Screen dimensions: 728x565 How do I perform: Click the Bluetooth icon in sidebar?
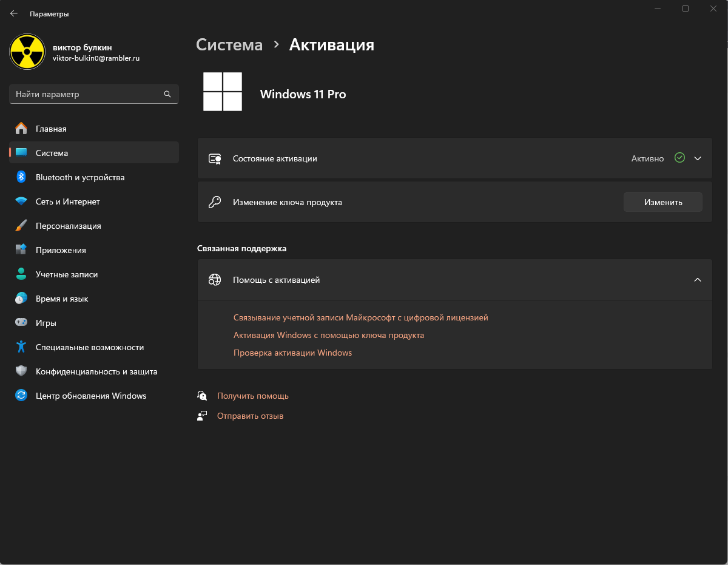21,177
